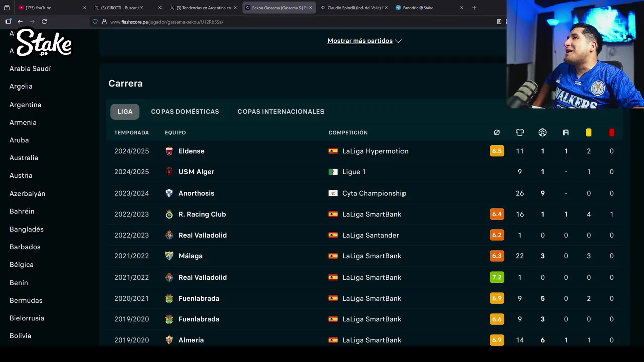The height and width of the screenshot is (362, 644).
Task: Select the COPAS DOMÉSTICAS tab
Action: [x=185, y=112]
